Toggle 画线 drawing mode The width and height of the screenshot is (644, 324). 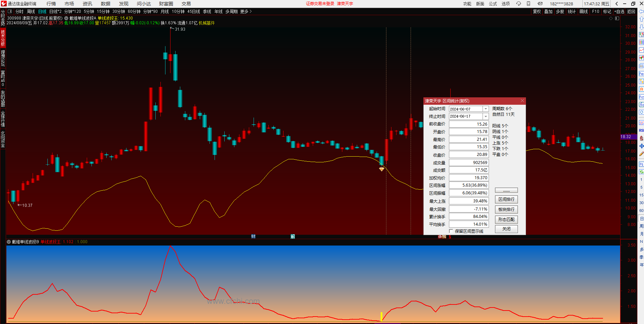pyautogui.click(x=584, y=11)
